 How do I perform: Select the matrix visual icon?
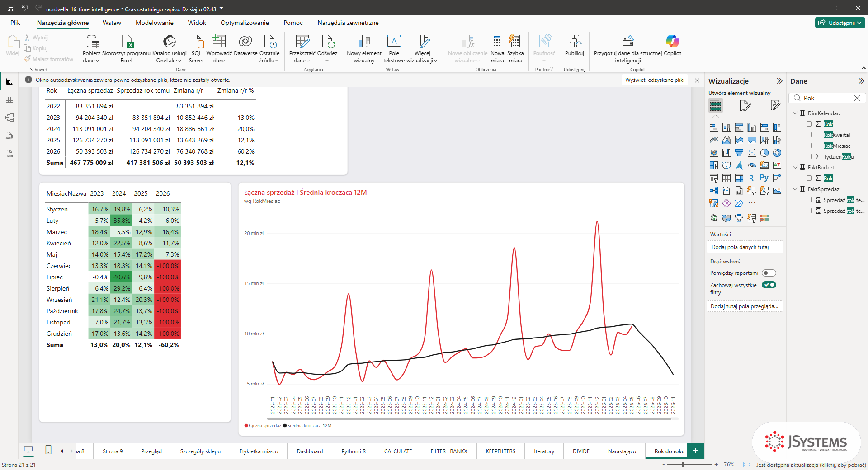(739, 178)
